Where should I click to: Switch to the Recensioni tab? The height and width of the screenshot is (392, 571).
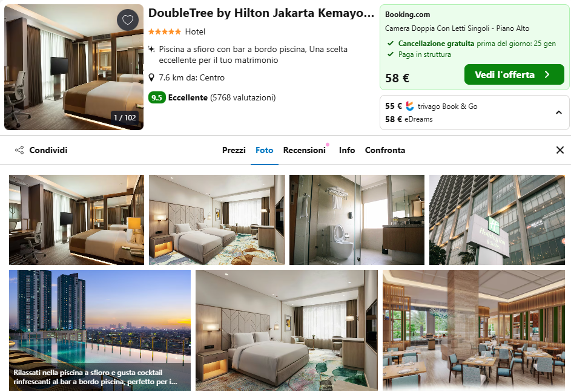pyautogui.click(x=305, y=150)
